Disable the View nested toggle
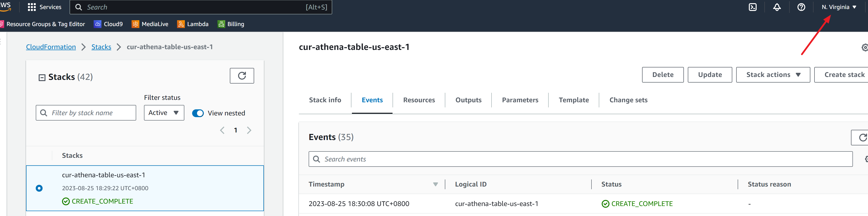This screenshot has height=216, width=868. [x=198, y=113]
